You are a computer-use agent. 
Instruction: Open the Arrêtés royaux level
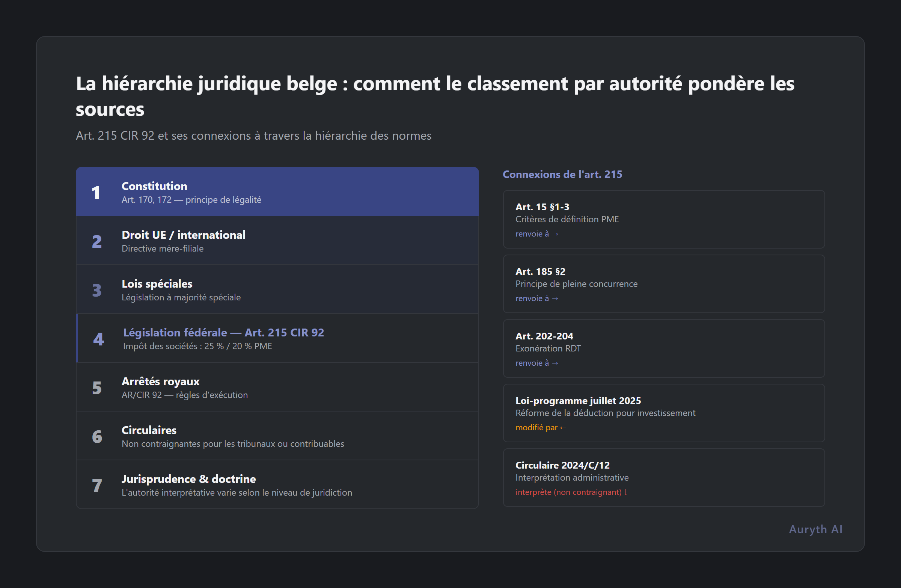[277, 387]
